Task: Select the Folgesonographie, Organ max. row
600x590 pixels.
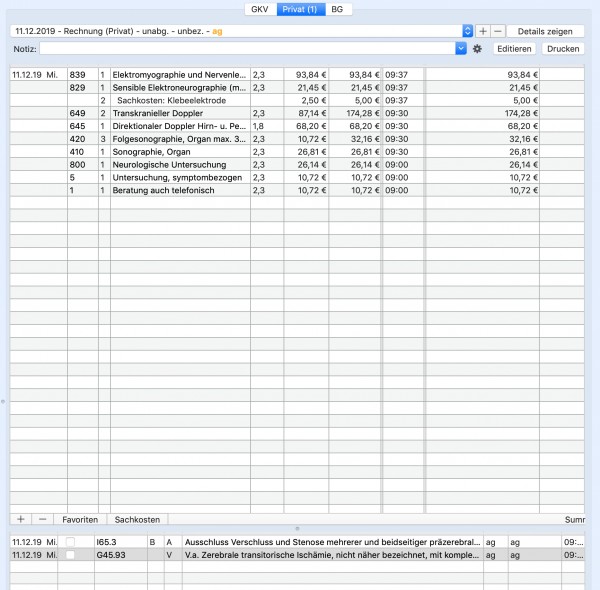Action: coord(297,139)
